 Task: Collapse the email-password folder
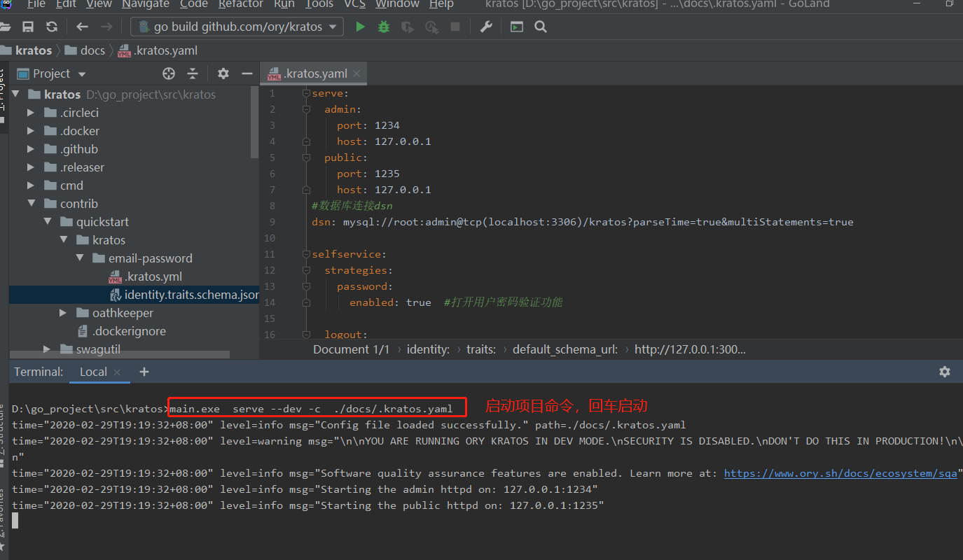click(x=79, y=258)
